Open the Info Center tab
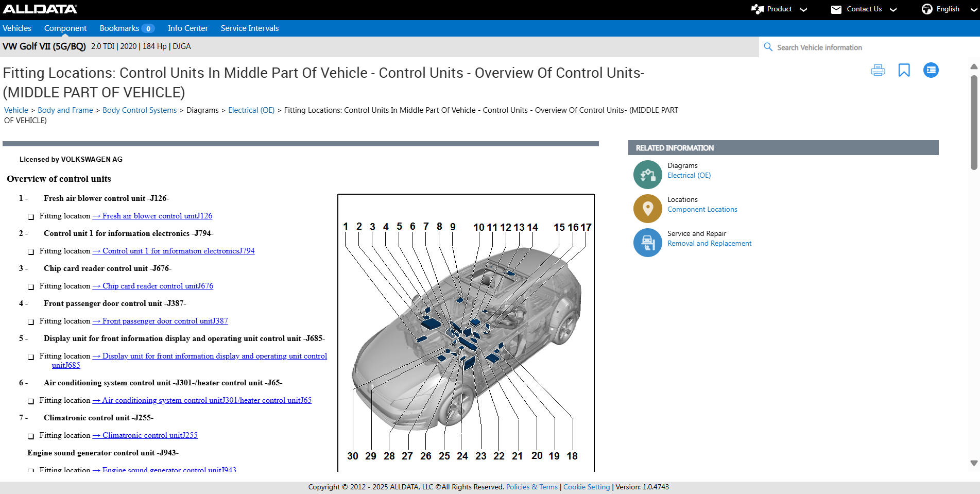 [x=187, y=28]
